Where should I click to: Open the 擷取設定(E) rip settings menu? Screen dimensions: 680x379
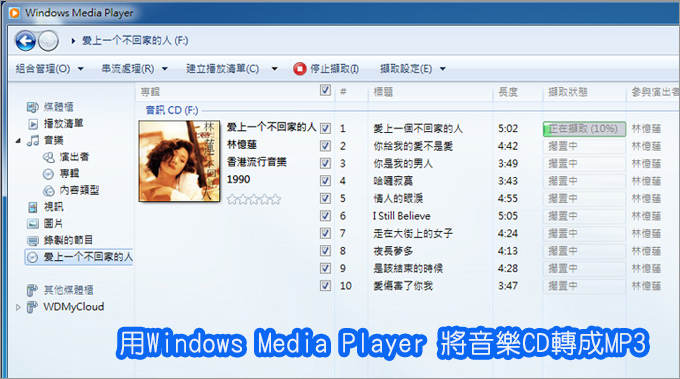406,69
